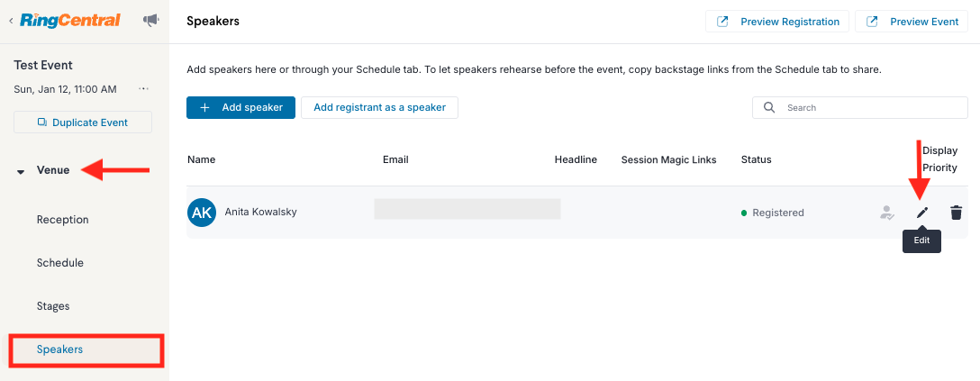This screenshot has height=381, width=980.
Task: Click the Duplicate Event button
Action: [x=83, y=122]
